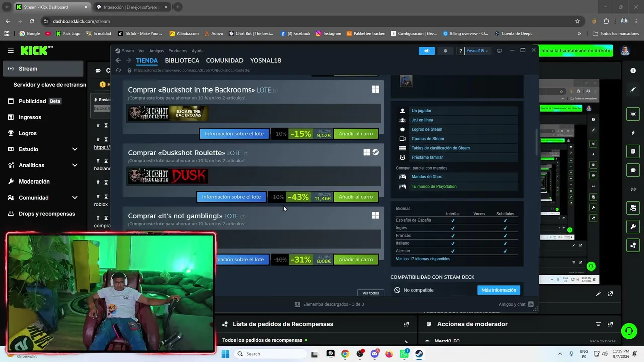644x362 pixels.
Task: Open the Kick stream info icon
Action: (x=633, y=71)
